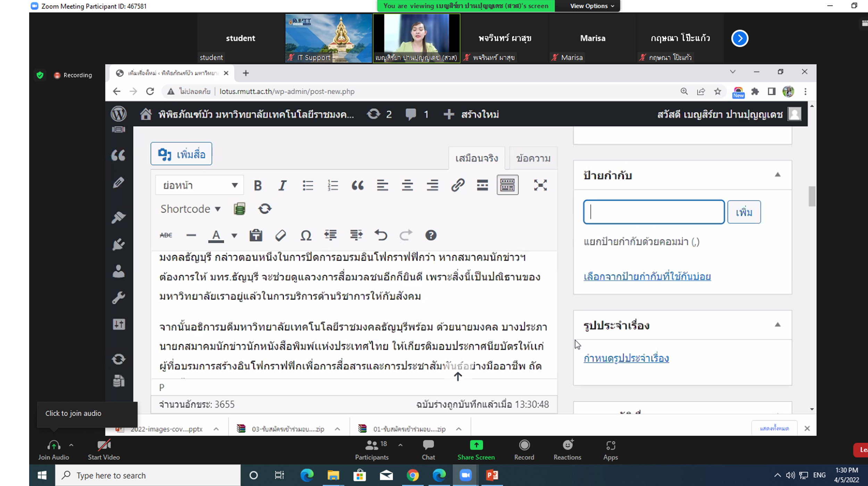Image resolution: width=868 pixels, height=486 pixels.
Task: Open keyboard shortcuts help
Action: [x=431, y=235]
